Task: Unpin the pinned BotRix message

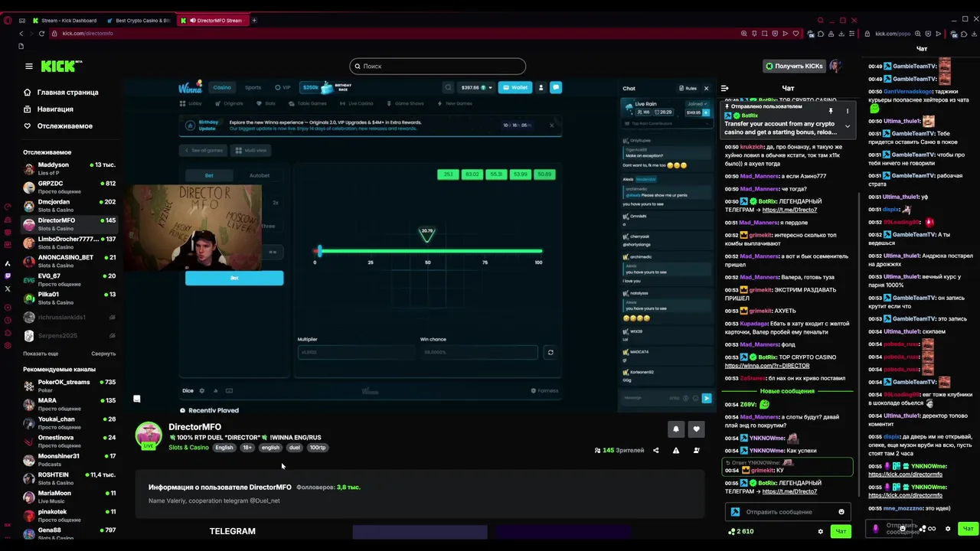Action: point(831,112)
